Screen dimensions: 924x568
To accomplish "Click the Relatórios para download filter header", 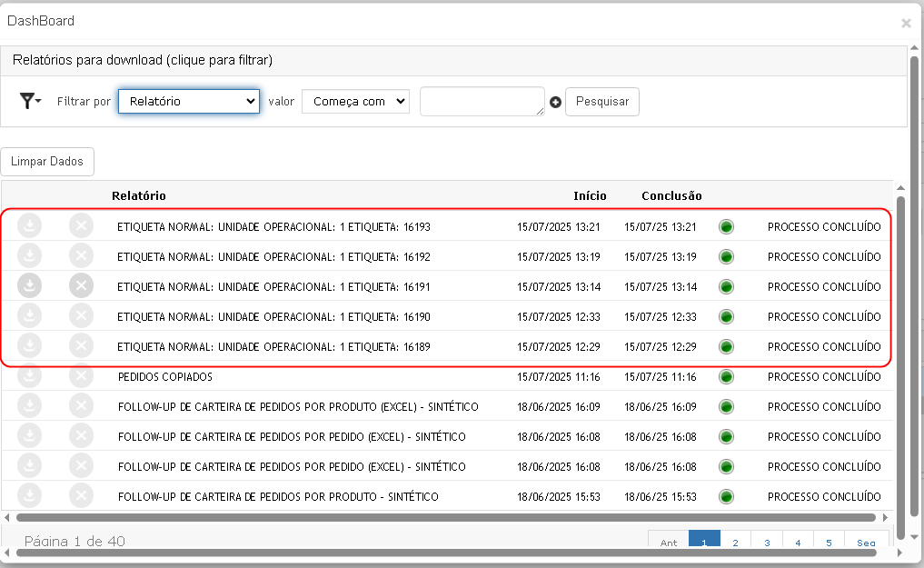I will coord(453,61).
